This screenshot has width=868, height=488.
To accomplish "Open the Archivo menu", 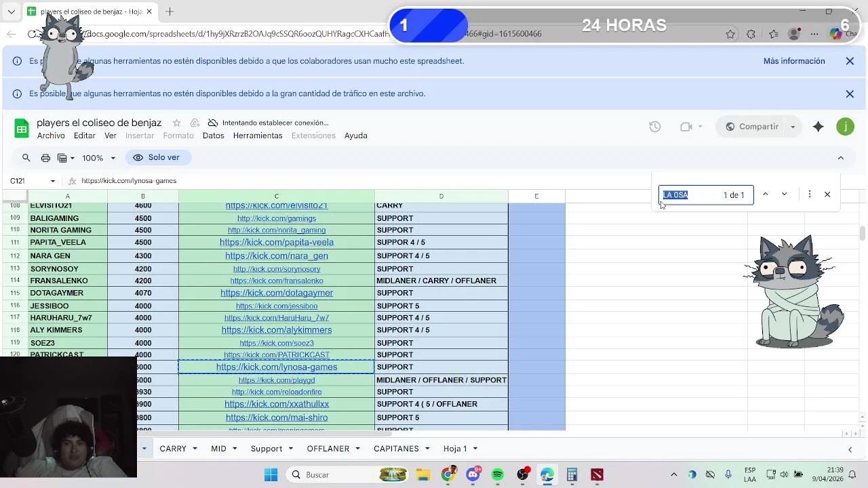I will coord(51,136).
